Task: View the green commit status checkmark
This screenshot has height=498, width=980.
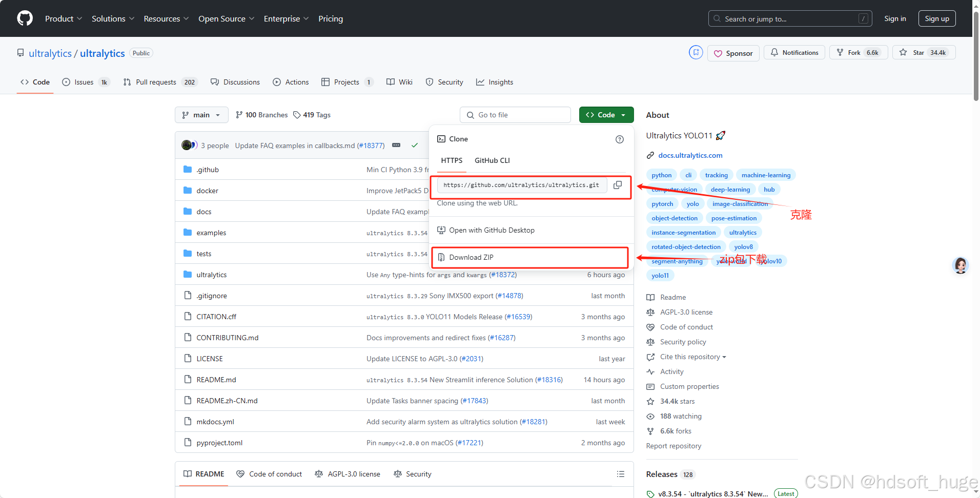Action: (x=415, y=146)
